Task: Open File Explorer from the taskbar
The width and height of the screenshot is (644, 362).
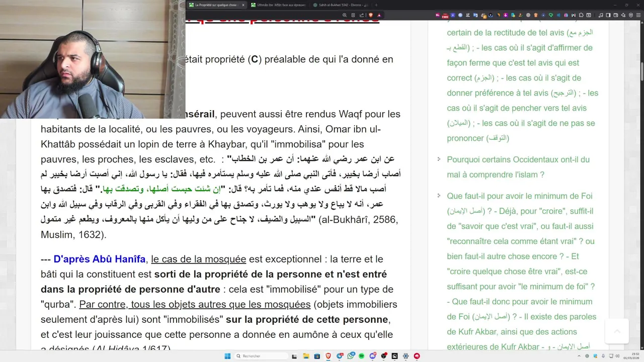Action: 306,356
